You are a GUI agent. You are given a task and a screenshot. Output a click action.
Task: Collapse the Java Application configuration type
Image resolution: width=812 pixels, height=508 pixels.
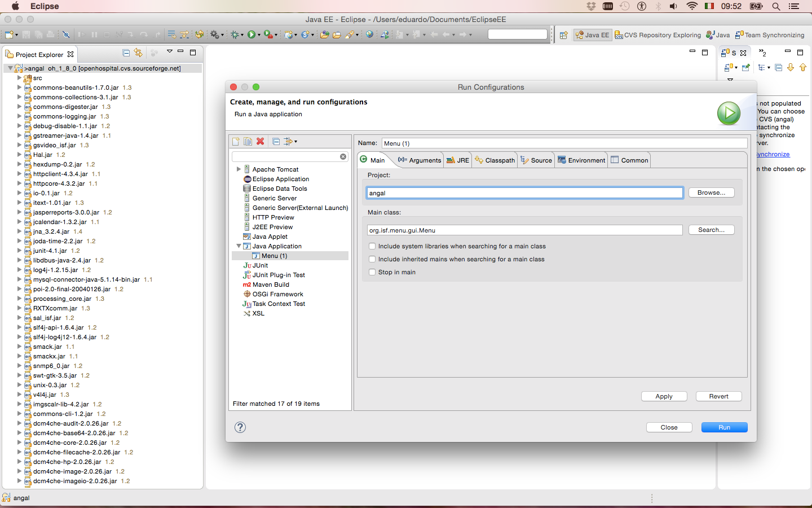[239, 246]
